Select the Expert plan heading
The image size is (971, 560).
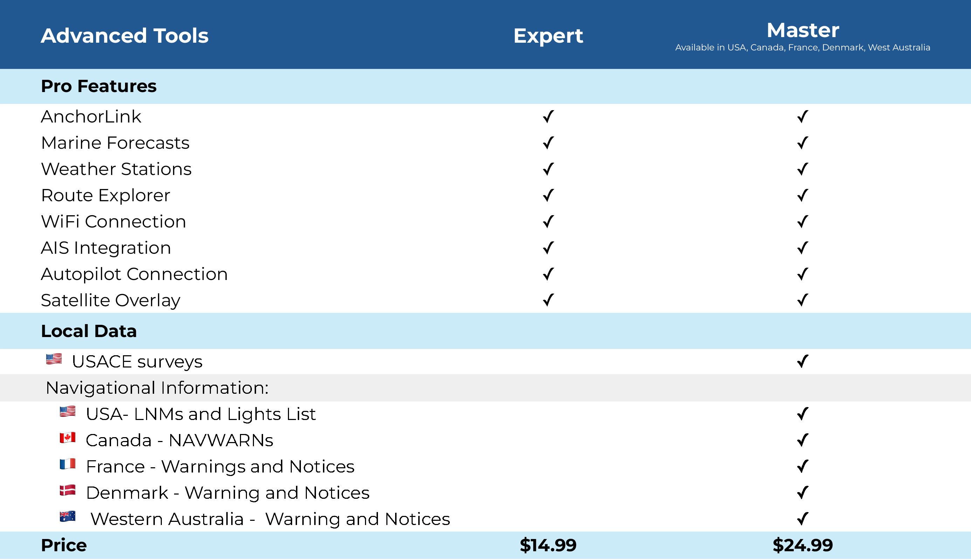(548, 36)
